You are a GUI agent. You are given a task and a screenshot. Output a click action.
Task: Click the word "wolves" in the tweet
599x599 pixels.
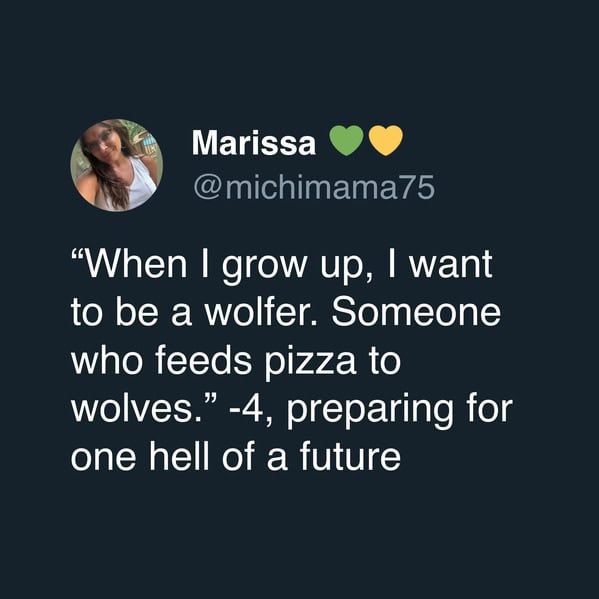[134, 410]
